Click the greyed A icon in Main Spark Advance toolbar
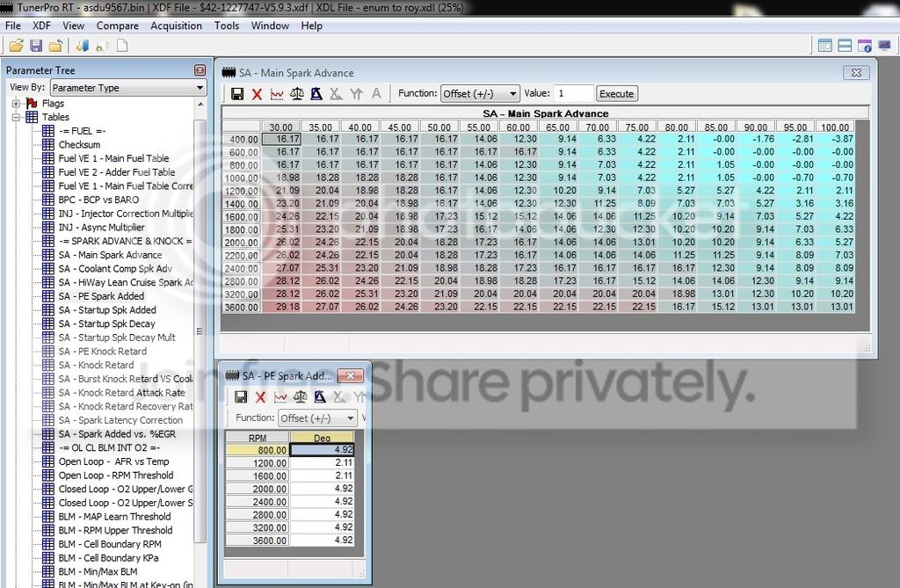The image size is (900, 588). (x=376, y=93)
